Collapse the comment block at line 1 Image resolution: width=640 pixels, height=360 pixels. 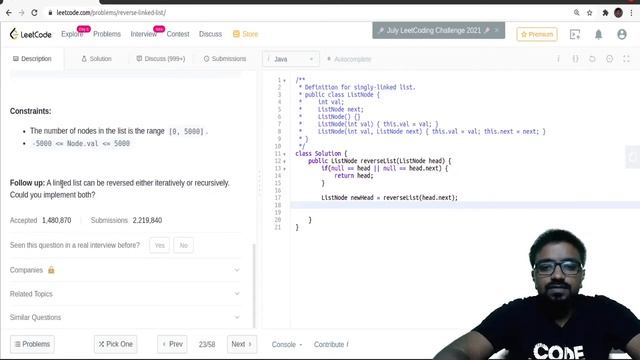click(x=284, y=80)
